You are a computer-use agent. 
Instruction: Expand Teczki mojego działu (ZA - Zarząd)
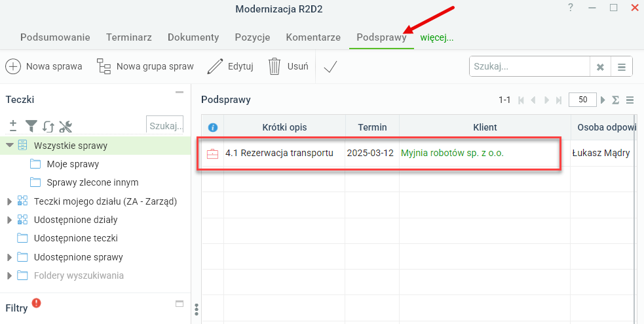9,201
